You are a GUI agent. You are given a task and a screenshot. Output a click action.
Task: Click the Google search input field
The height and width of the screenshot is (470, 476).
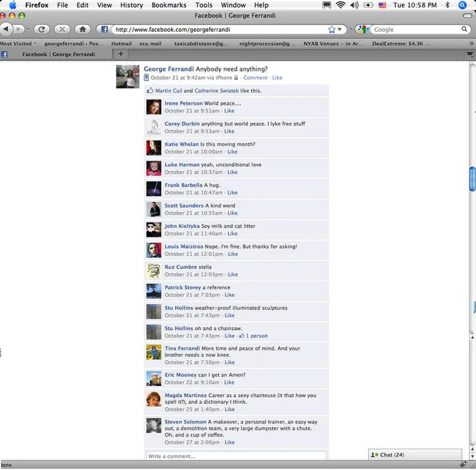click(x=416, y=30)
